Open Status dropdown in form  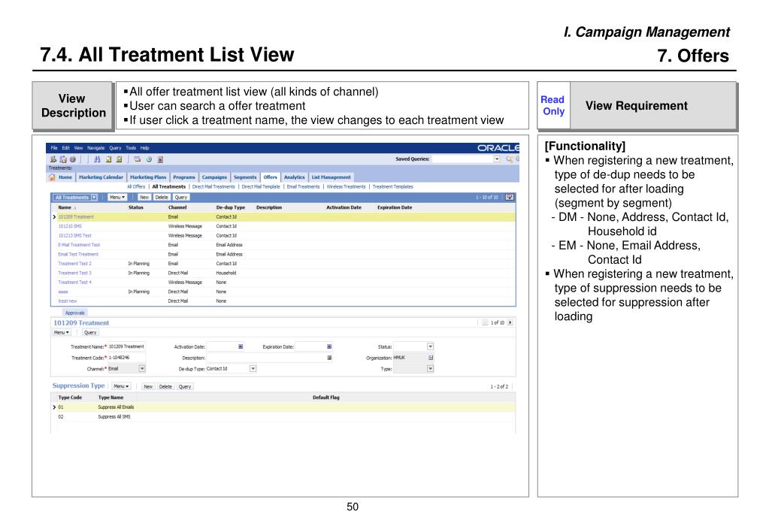[x=430, y=346]
